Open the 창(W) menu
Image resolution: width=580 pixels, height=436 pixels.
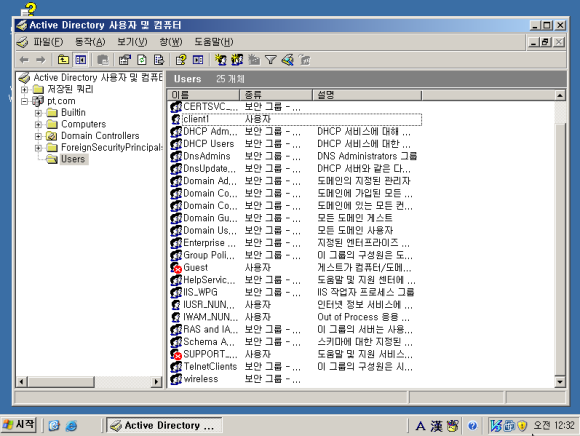(x=171, y=42)
